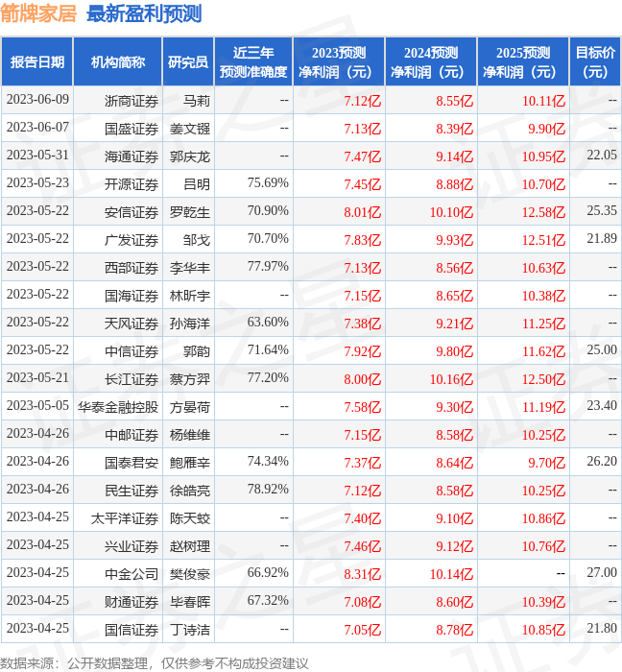The width and height of the screenshot is (622, 672).
Task: Select the 目标价 column header
Action: tap(595, 61)
